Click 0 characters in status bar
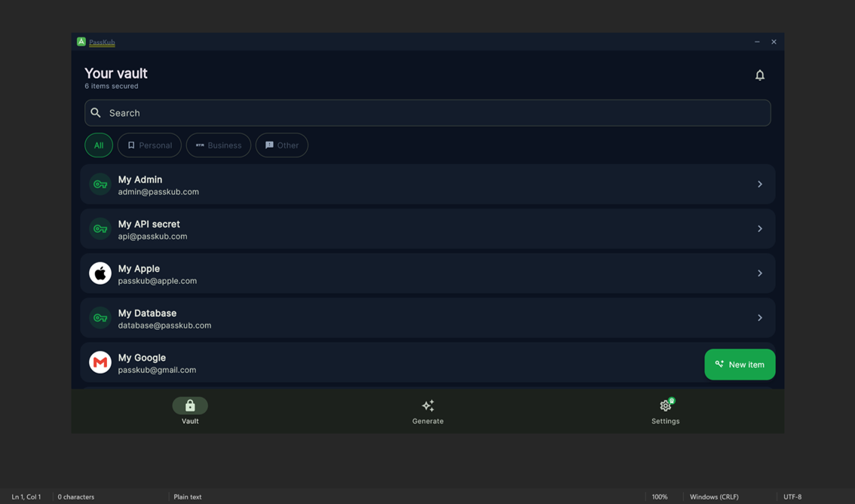This screenshot has width=855, height=504. [x=76, y=497]
